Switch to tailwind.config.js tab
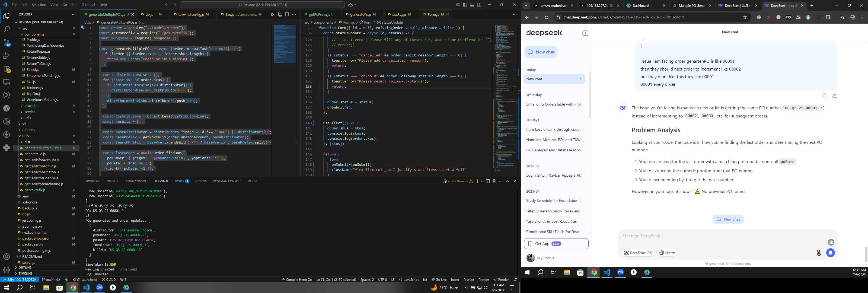868x293 pixels. coord(191,14)
